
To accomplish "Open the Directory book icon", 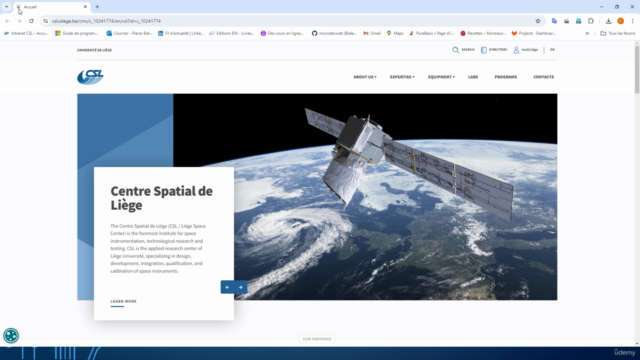I will tap(484, 50).
